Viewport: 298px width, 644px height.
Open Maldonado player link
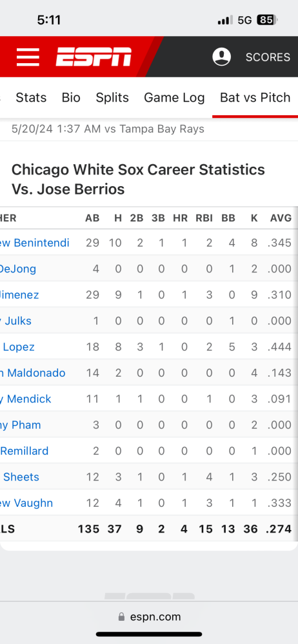point(32,373)
